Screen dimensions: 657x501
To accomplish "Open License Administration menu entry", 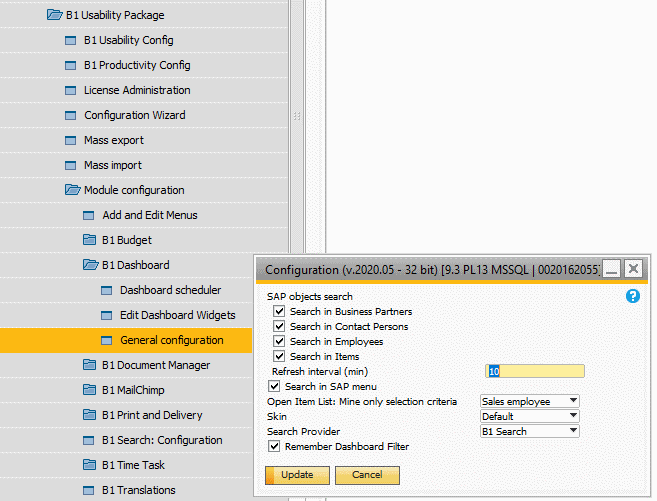I will tap(137, 90).
